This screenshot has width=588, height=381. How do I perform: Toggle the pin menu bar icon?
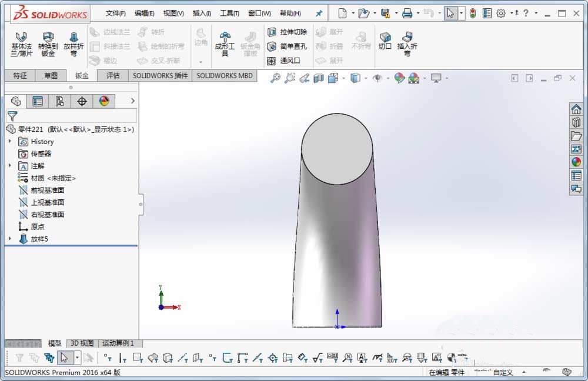(x=318, y=14)
